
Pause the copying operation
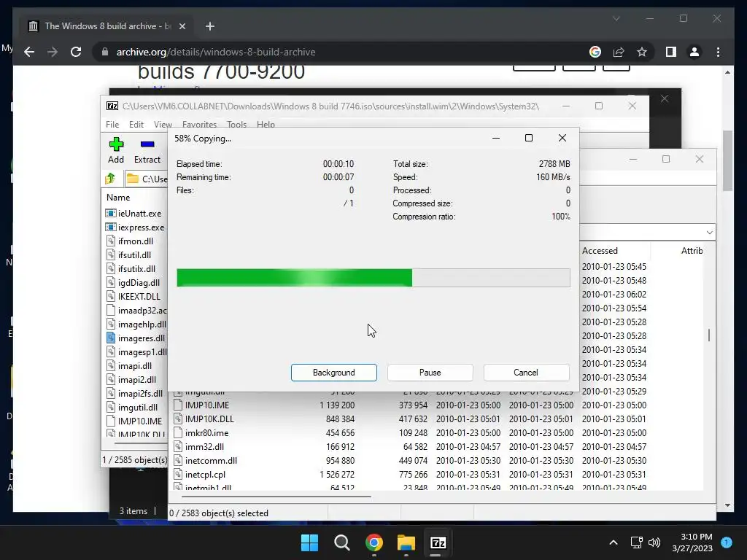coord(430,373)
